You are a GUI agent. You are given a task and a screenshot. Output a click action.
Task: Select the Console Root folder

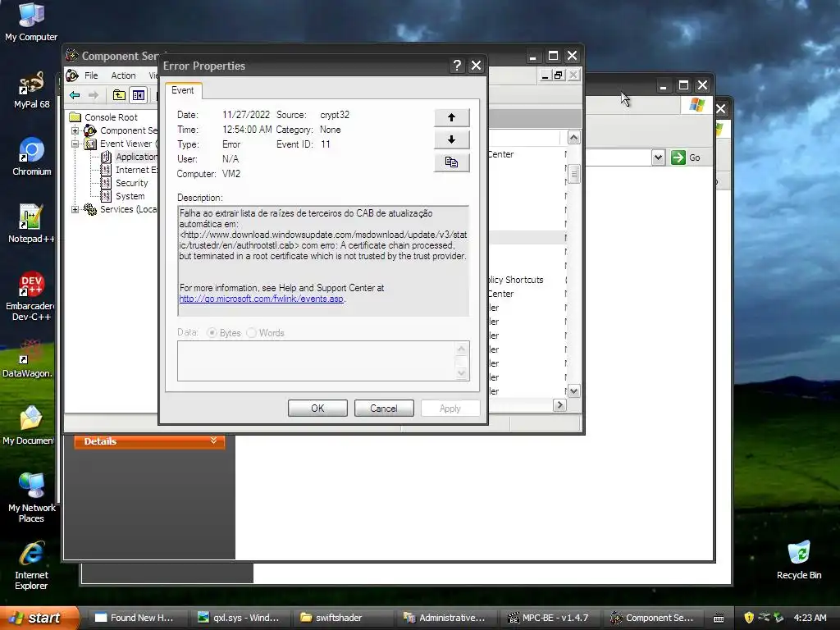click(111, 116)
